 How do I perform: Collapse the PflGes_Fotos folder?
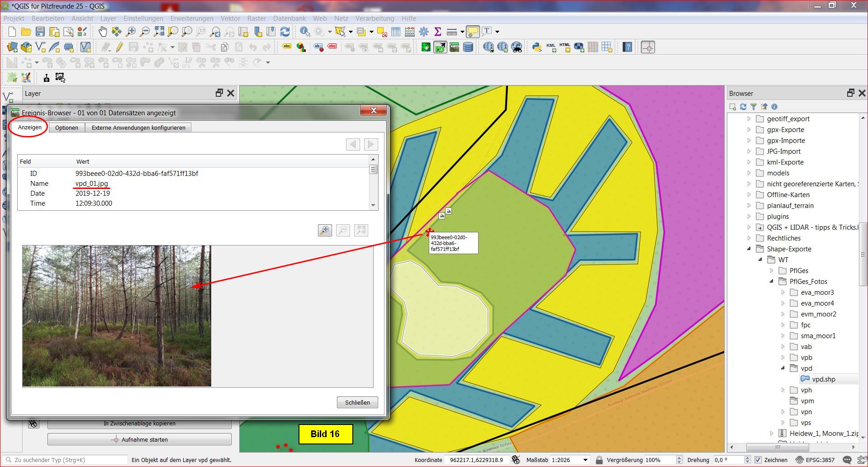click(772, 281)
